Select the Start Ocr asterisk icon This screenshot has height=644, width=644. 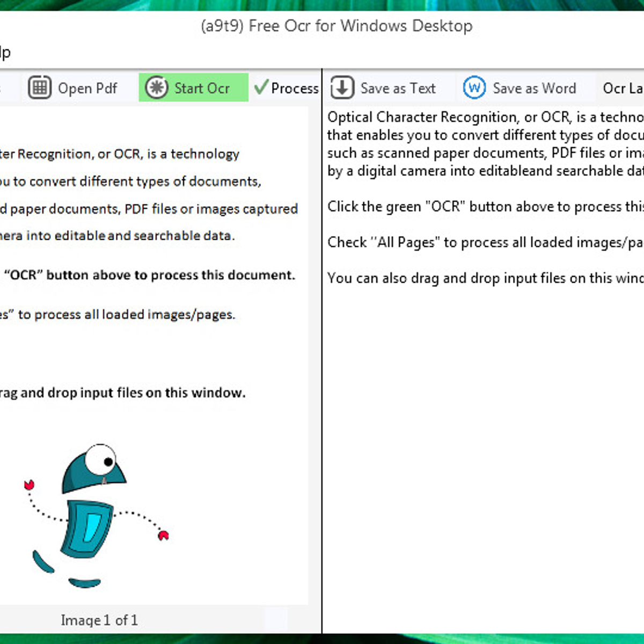click(x=157, y=87)
